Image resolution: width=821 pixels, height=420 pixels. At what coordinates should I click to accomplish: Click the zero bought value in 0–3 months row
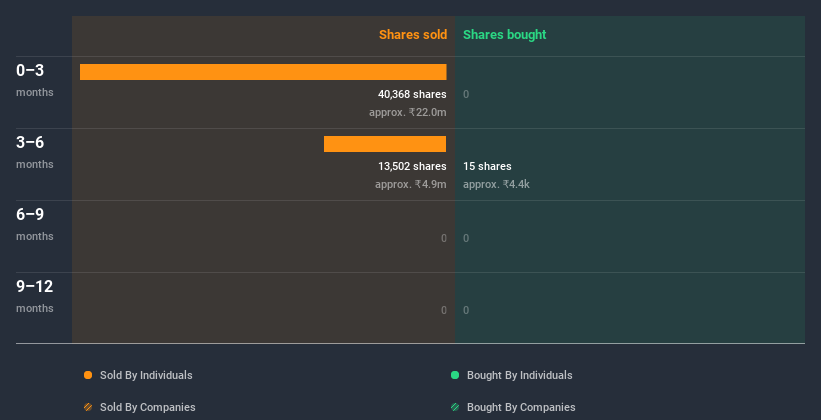(466, 94)
